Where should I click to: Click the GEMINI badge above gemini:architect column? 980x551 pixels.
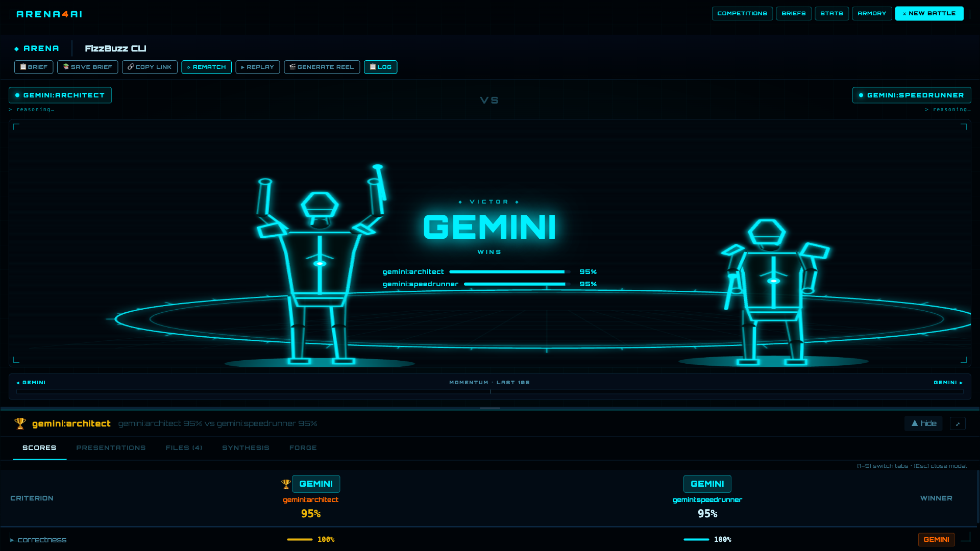[x=316, y=484]
